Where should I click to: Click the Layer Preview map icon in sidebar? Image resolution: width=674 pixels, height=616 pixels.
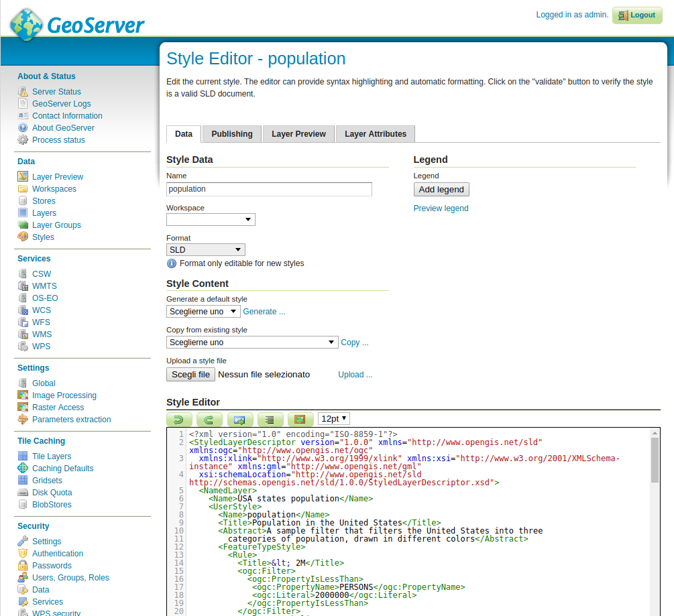point(23,176)
